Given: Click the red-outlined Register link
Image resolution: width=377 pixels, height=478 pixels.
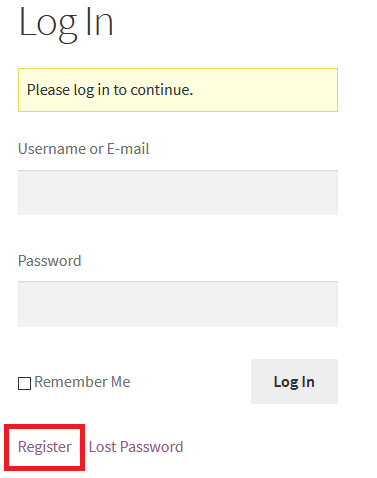Looking at the screenshot, I should 45,447.
